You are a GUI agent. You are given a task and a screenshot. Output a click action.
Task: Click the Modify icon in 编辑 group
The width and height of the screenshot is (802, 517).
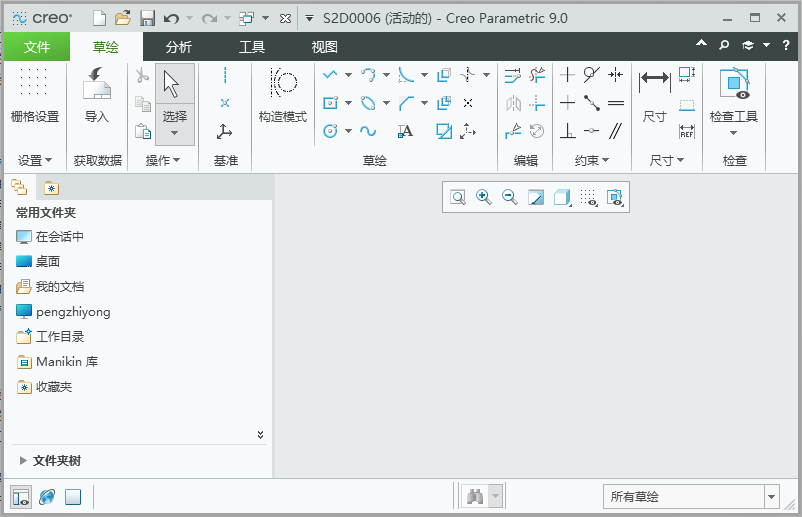click(513, 75)
